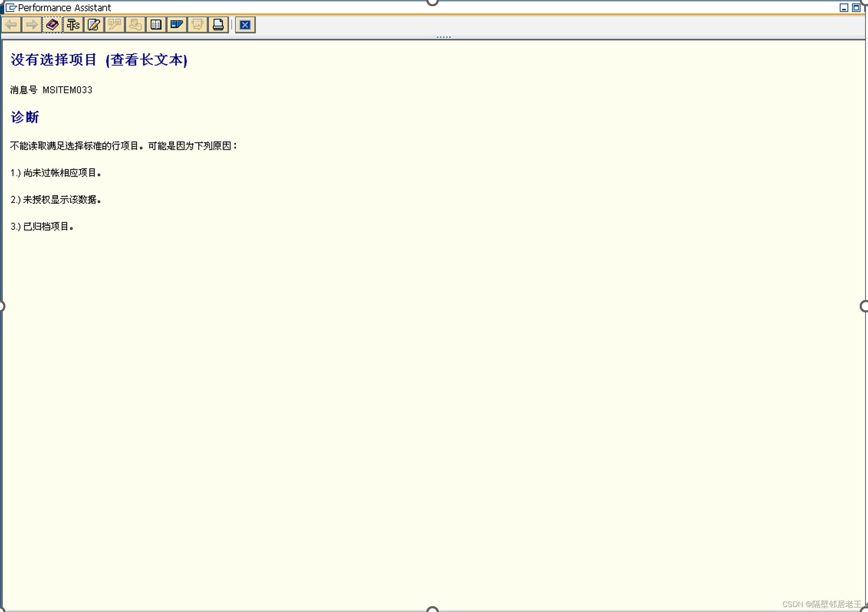Click the five-dot splitter handle below toolbar
The image size is (868, 612).
tap(444, 37)
